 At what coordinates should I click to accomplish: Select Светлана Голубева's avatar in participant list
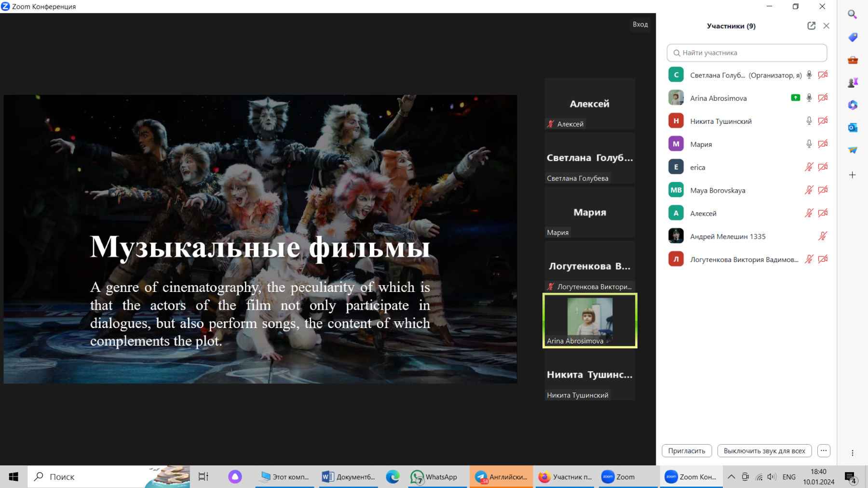(x=676, y=75)
